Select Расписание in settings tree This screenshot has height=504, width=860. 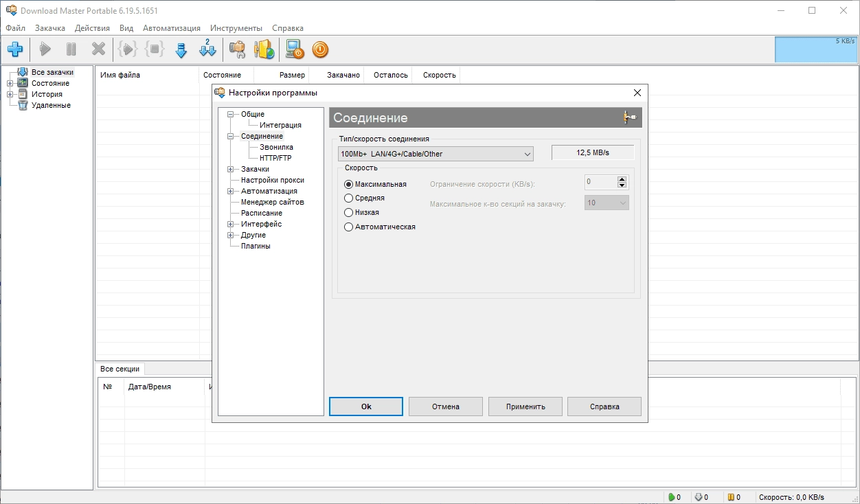[262, 213]
